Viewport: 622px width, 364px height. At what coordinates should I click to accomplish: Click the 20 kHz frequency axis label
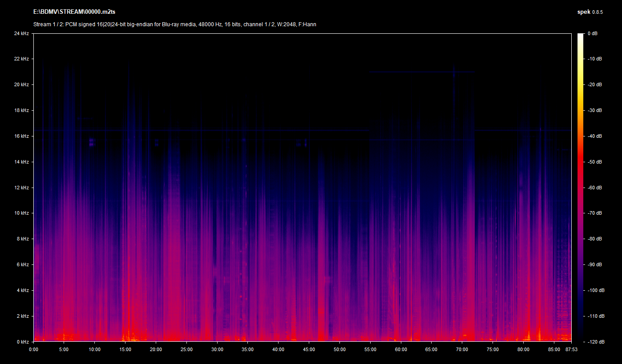[21, 85]
